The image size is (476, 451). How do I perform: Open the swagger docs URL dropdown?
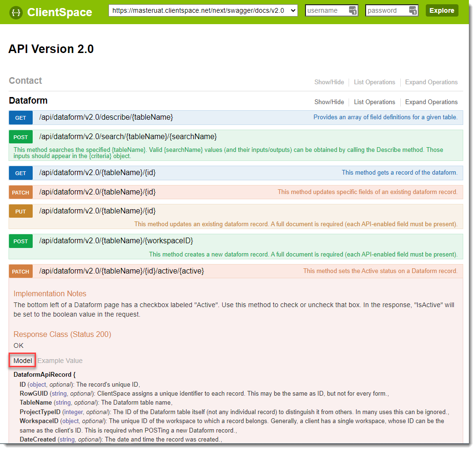[x=203, y=10]
